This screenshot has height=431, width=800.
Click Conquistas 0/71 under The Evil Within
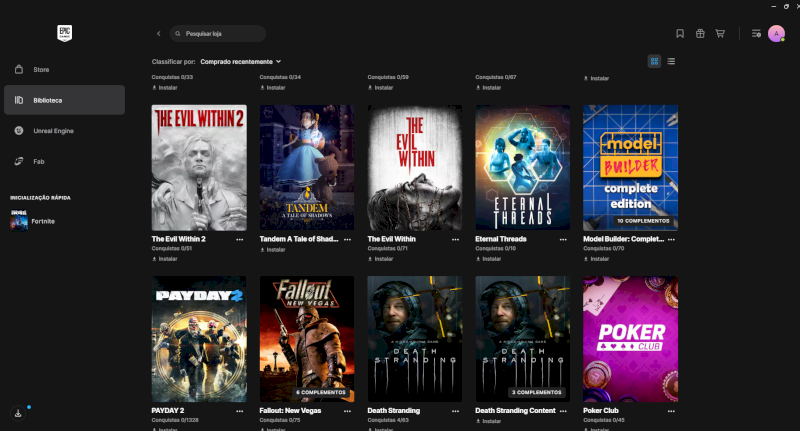click(x=387, y=248)
